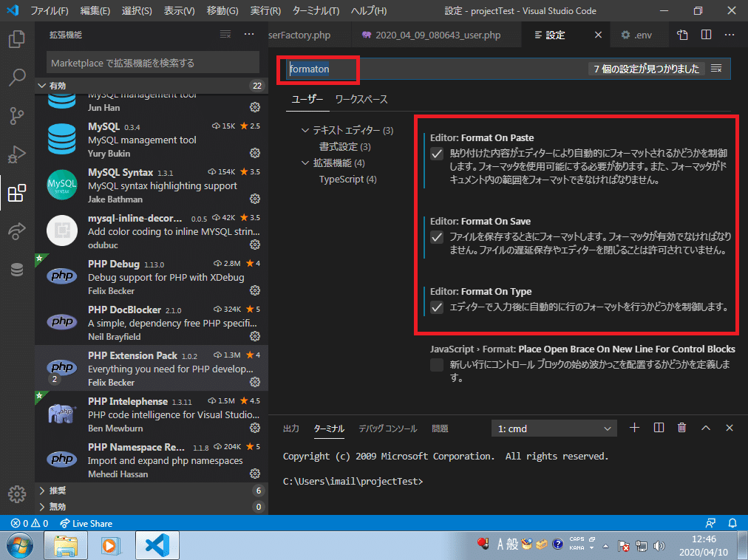The image size is (748, 560).
Task: Split the terminal pane
Action: click(659, 428)
